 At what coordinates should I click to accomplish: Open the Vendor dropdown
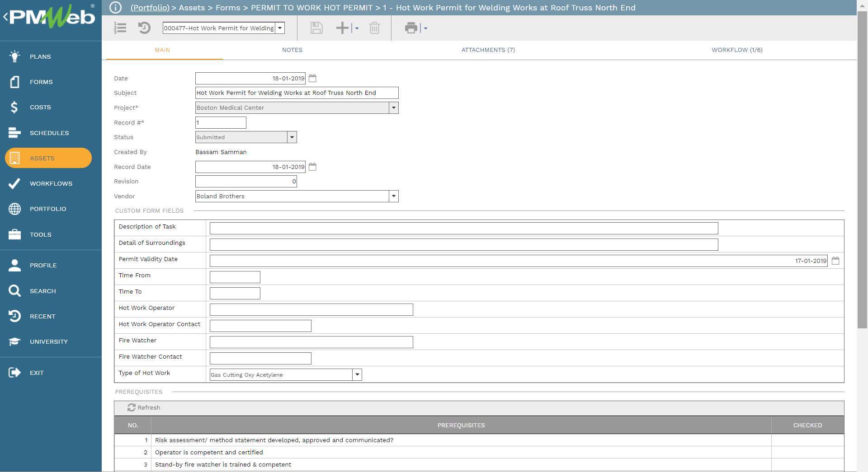393,196
